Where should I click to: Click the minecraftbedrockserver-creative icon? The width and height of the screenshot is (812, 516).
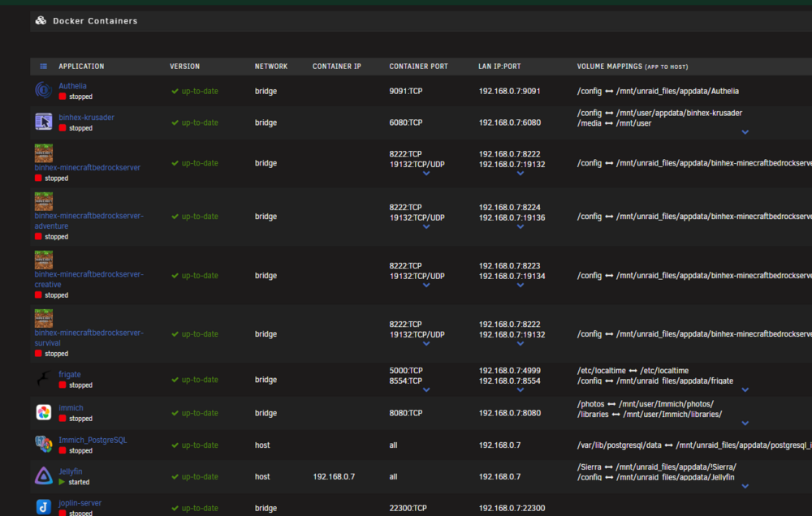coord(44,260)
